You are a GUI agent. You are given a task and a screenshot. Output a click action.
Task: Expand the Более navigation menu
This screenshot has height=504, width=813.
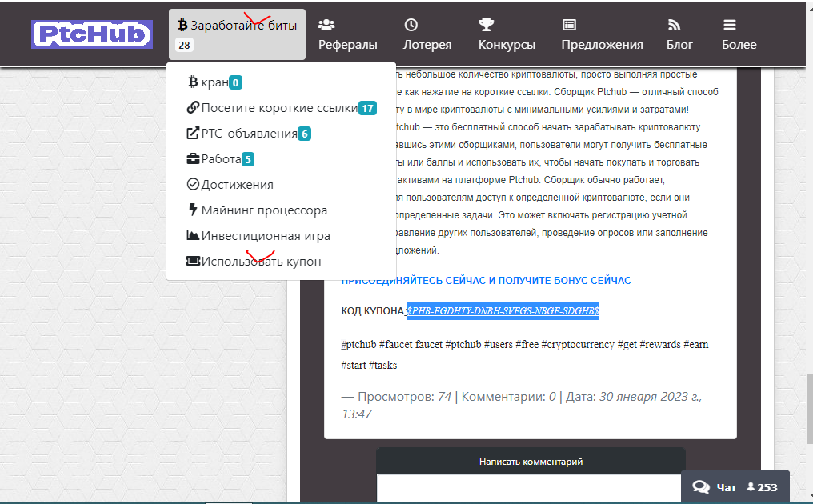point(739,34)
